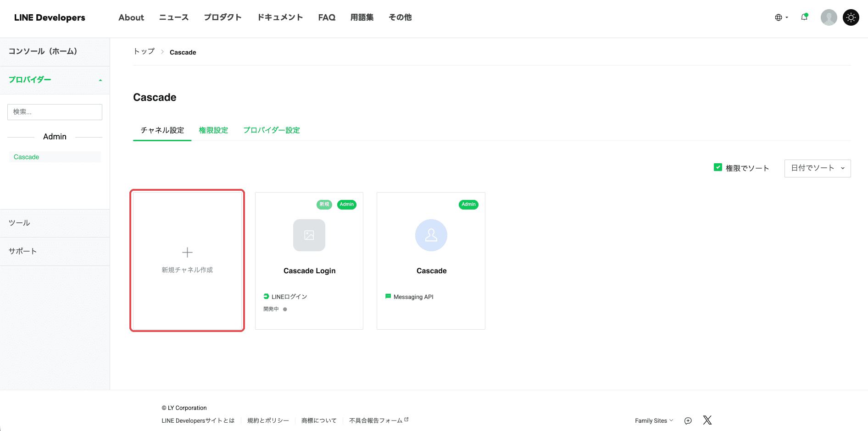Focus the provider 検索 search field
This screenshot has height=431, width=868.
click(55, 112)
